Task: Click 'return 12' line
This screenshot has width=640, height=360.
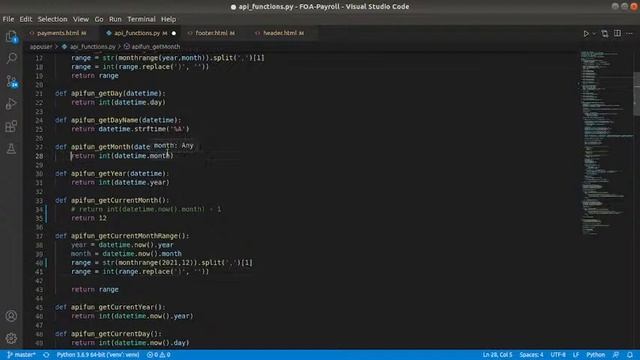Action: (x=89, y=218)
